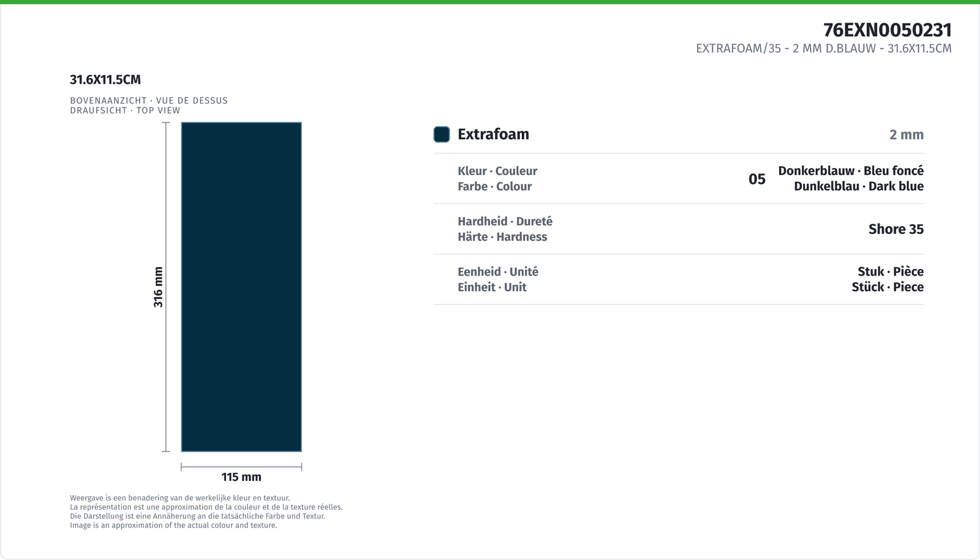Click the 316 mm height dimension label

[158, 287]
